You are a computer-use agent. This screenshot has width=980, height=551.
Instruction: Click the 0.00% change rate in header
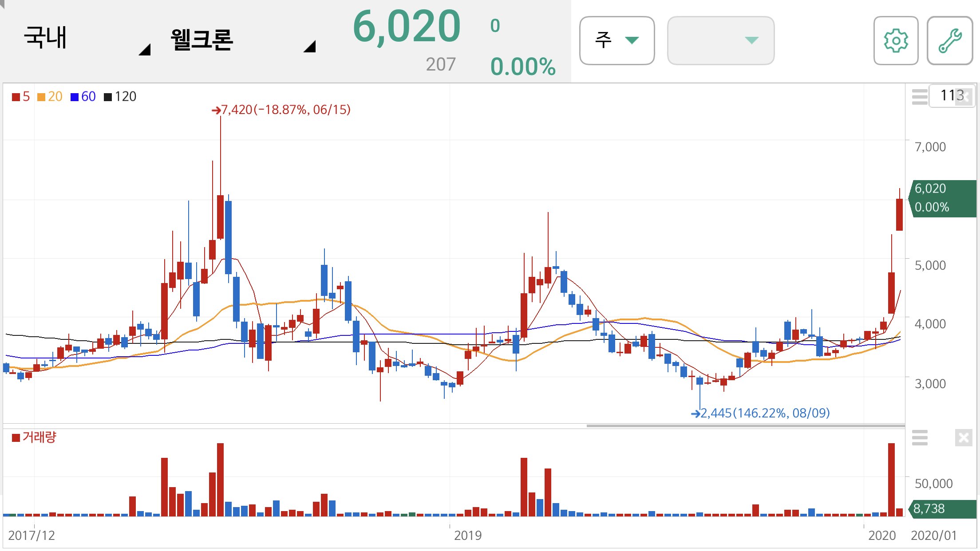523,67
